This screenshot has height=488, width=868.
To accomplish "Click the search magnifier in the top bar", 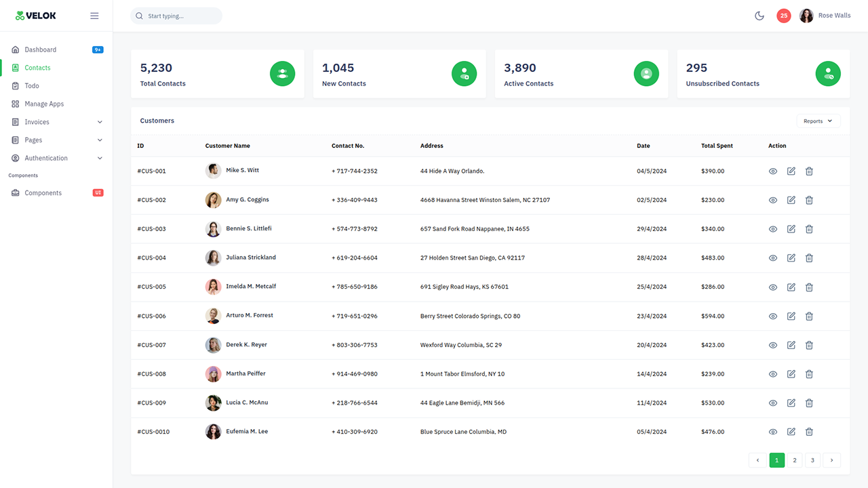I will coord(139,15).
